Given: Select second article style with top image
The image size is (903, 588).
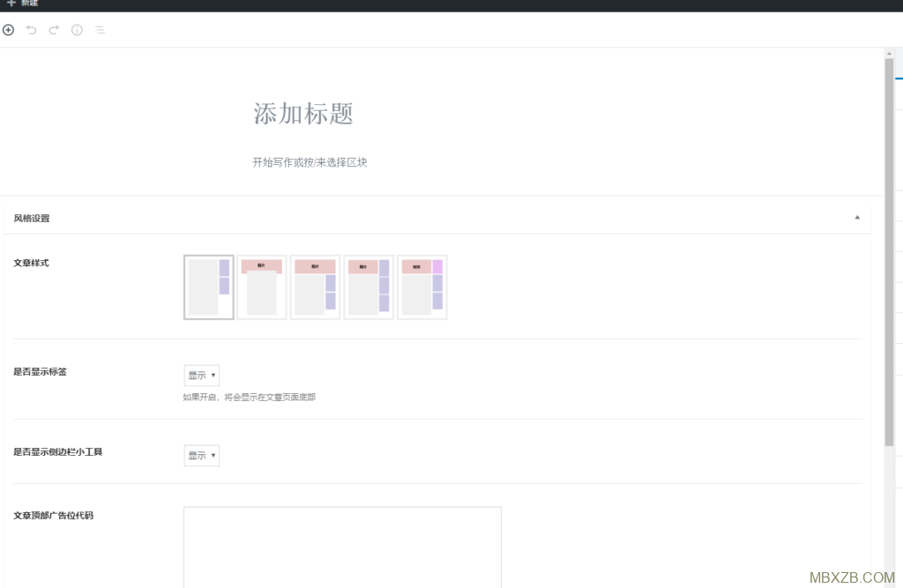Looking at the screenshot, I should [x=261, y=287].
